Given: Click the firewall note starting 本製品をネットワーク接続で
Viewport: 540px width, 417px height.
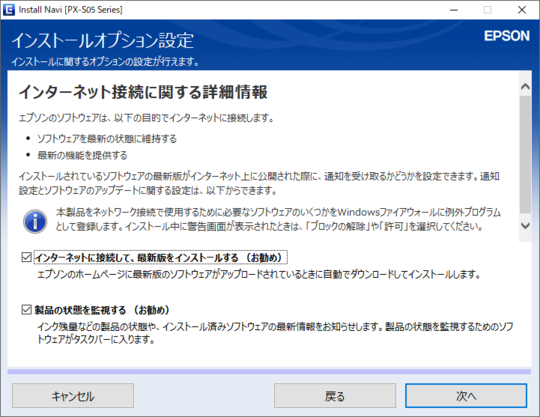Looking at the screenshot, I should coord(278,219).
